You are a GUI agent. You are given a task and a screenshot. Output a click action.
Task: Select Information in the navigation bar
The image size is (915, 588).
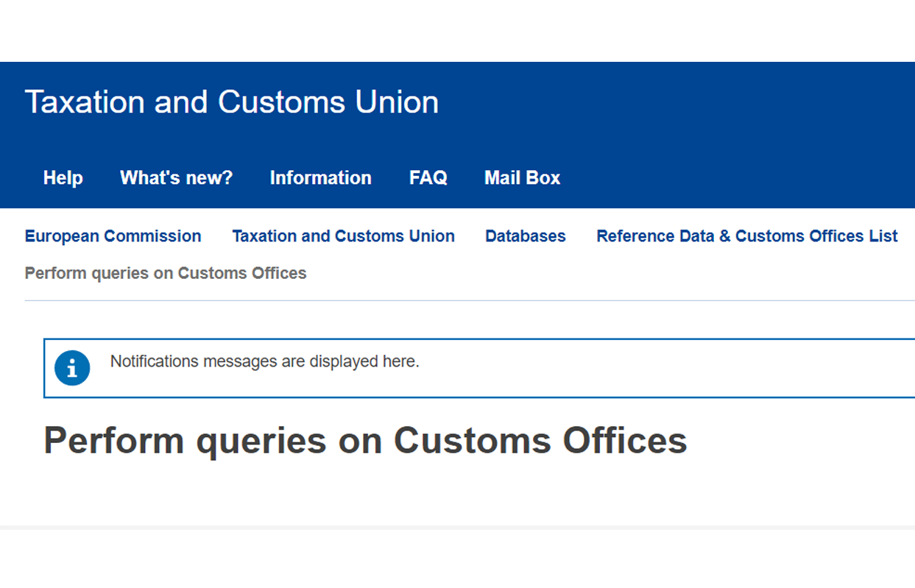pyautogui.click(x=321, y=178)
